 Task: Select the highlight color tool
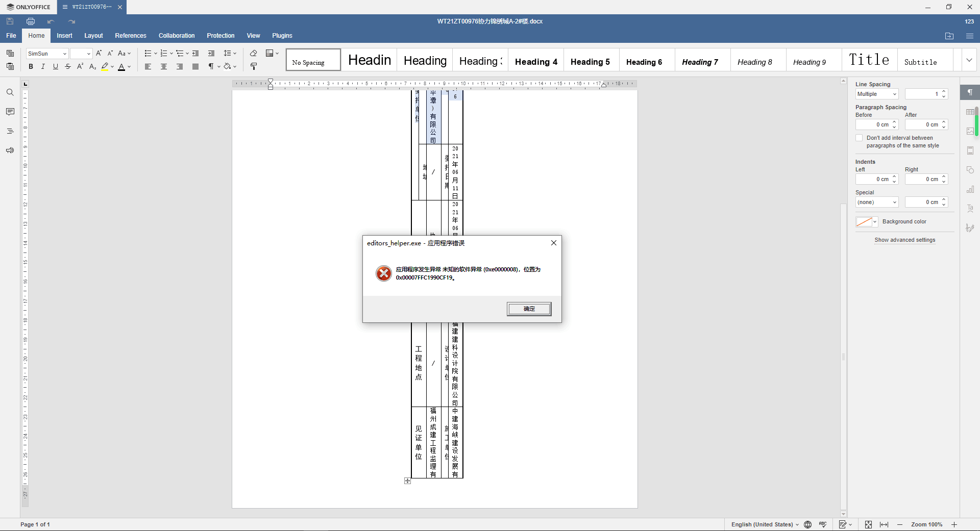105,66
